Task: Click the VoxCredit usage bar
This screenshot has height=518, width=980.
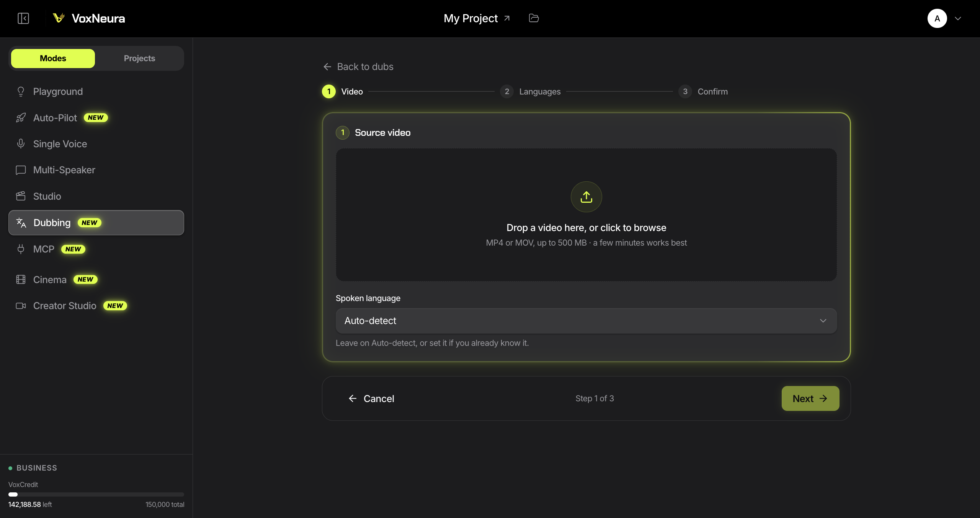Action: (x=96, y=494)
